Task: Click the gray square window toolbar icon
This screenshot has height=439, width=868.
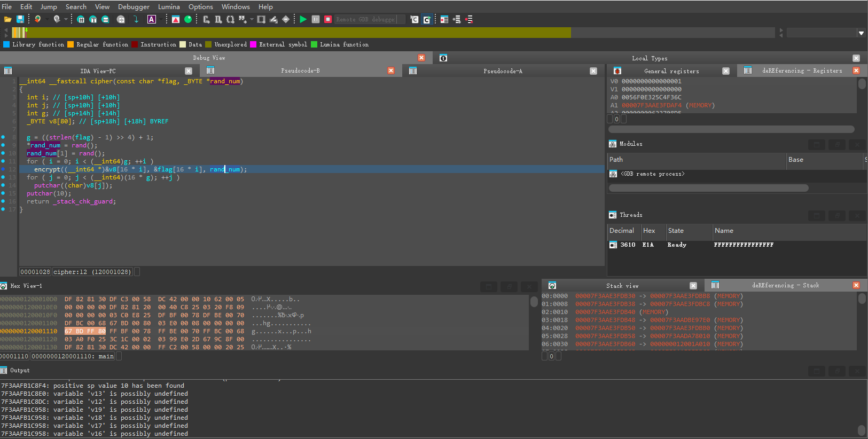Action: [x=261, y=19]
